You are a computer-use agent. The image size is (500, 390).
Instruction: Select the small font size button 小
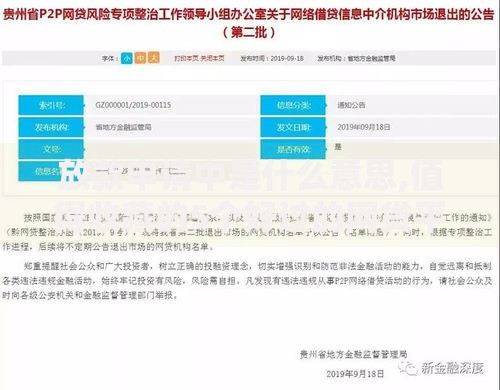coord(127,58)
